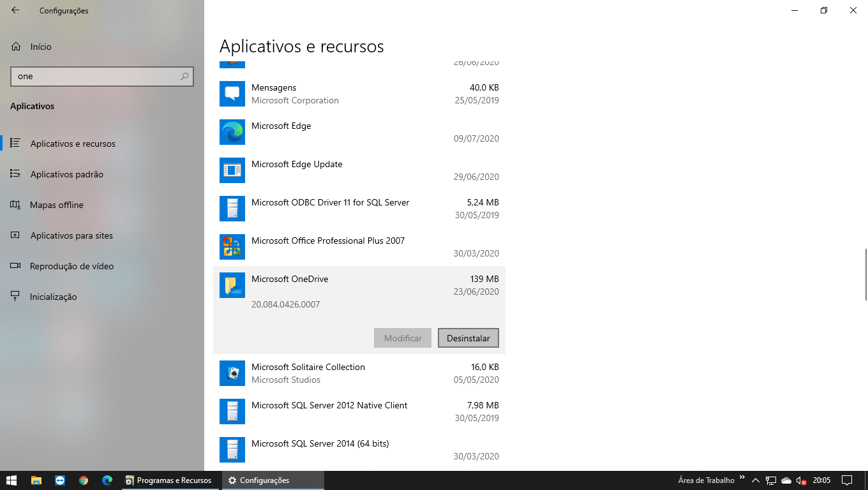Open the Windows Start menu
This screenshot has width=868, height=490.
pyautogui.click(x=11, y=480)
